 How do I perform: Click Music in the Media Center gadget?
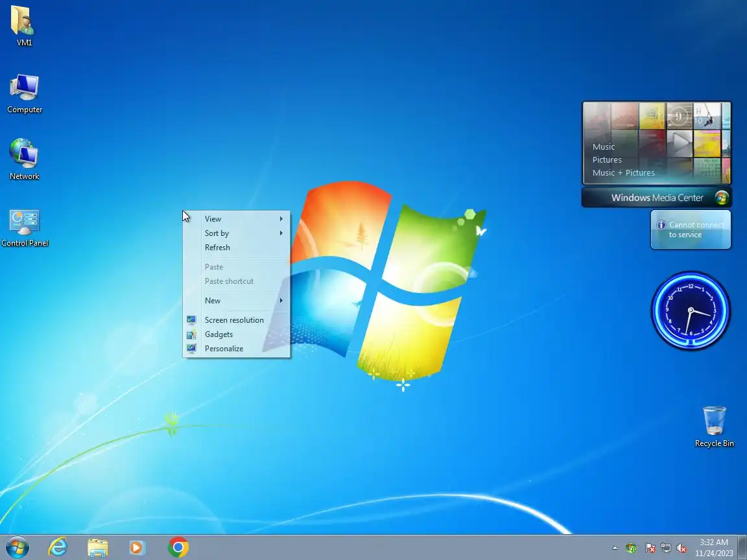(604, 146)
